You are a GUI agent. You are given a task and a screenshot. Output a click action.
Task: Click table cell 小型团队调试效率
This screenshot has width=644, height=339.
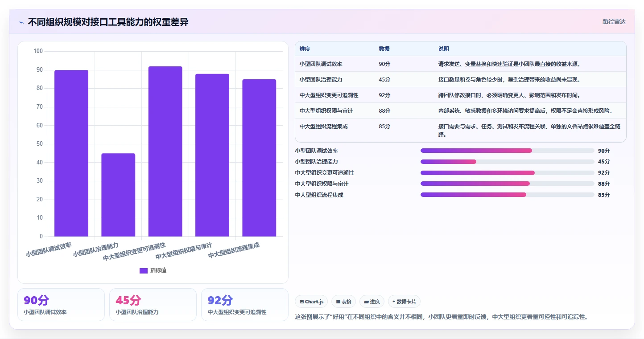pos(321,64)
